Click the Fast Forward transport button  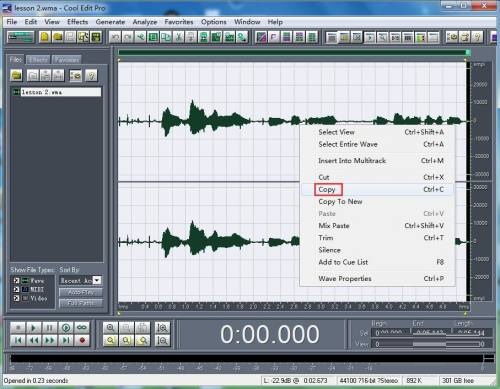point(49,340)
